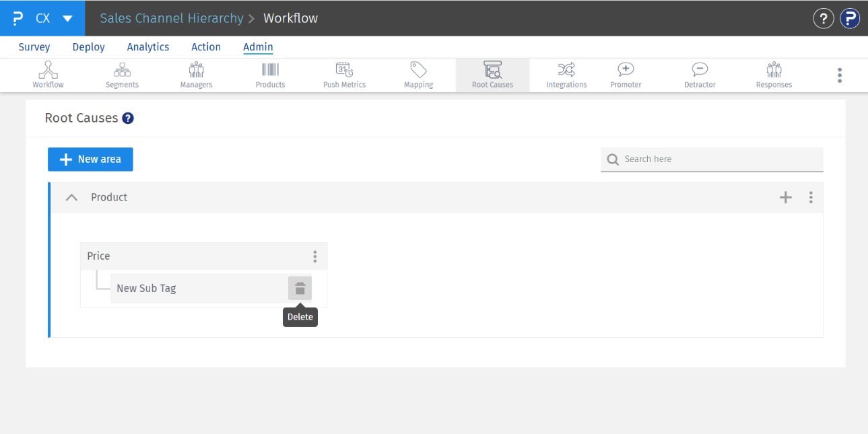The image size is (868, 434).
Task: Open the Sales Channel Hierarchy breadcrumb link
Action: 172,18
